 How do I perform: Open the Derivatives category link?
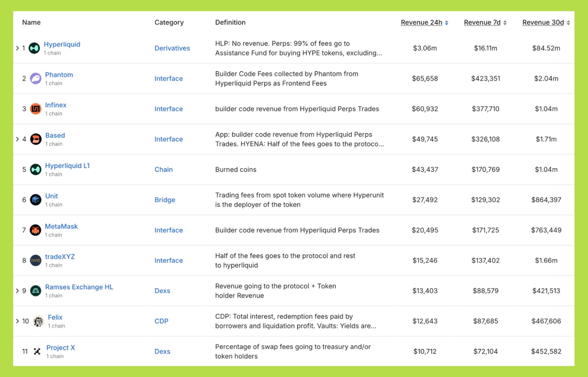[x=172, y=48]
